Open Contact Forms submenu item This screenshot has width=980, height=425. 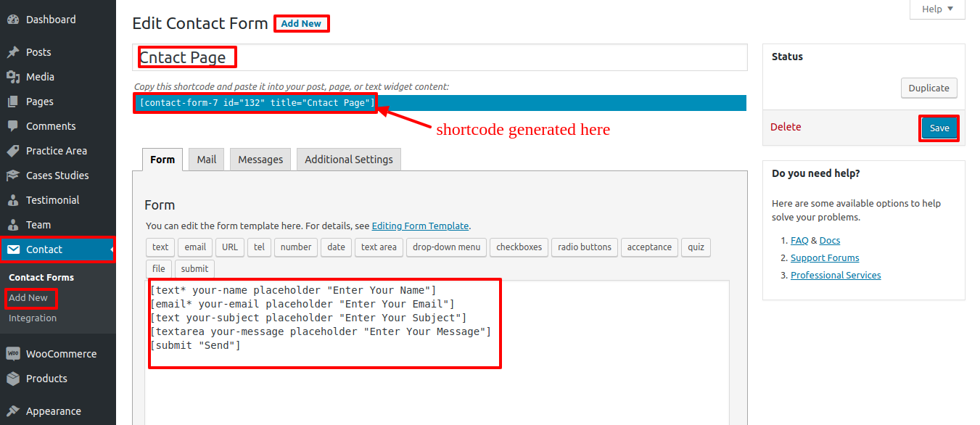(x=41, y=277)
